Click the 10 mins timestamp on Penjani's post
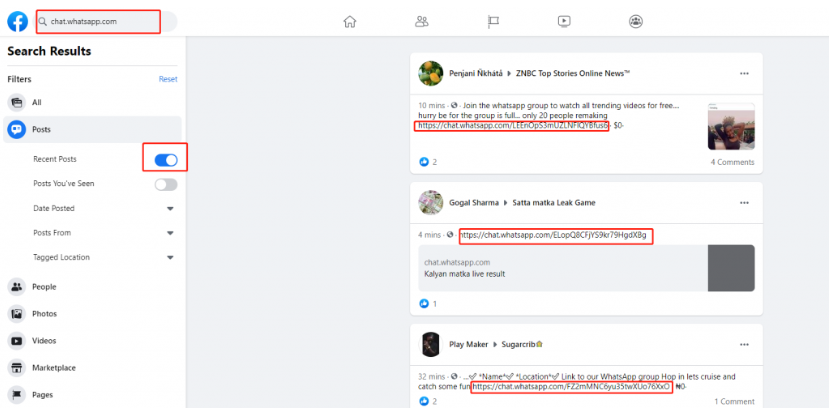Image resolution: width=830 pixels, height=408 pixels. [431, 105]
